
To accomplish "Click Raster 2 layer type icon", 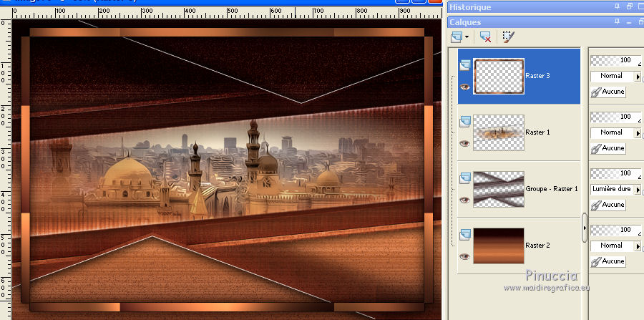I will [x=465, y=235].
